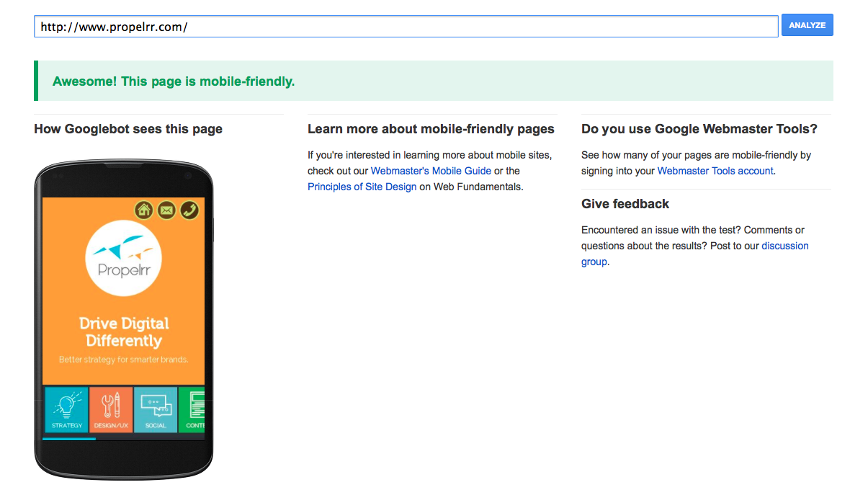
Task: Click 'Better strategy for smarter brands.' tagline
Action: pos(123,359)
